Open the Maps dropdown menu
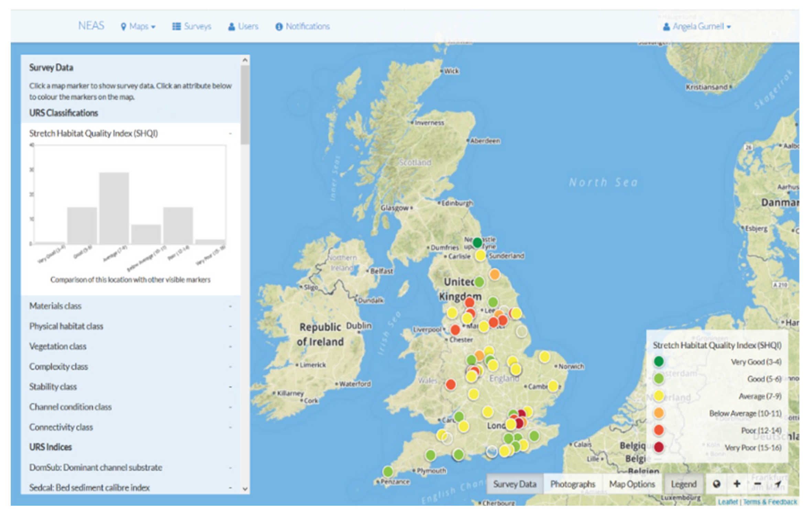 pyautogui.click(x=138, y=26)
